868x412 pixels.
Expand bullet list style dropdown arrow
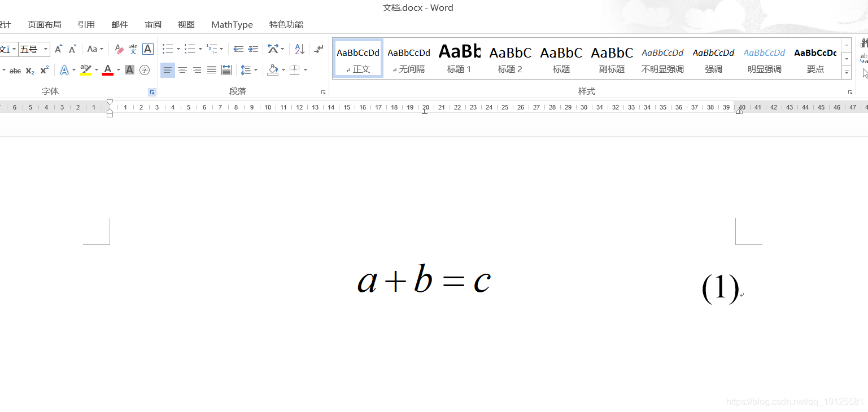[178, 49]
